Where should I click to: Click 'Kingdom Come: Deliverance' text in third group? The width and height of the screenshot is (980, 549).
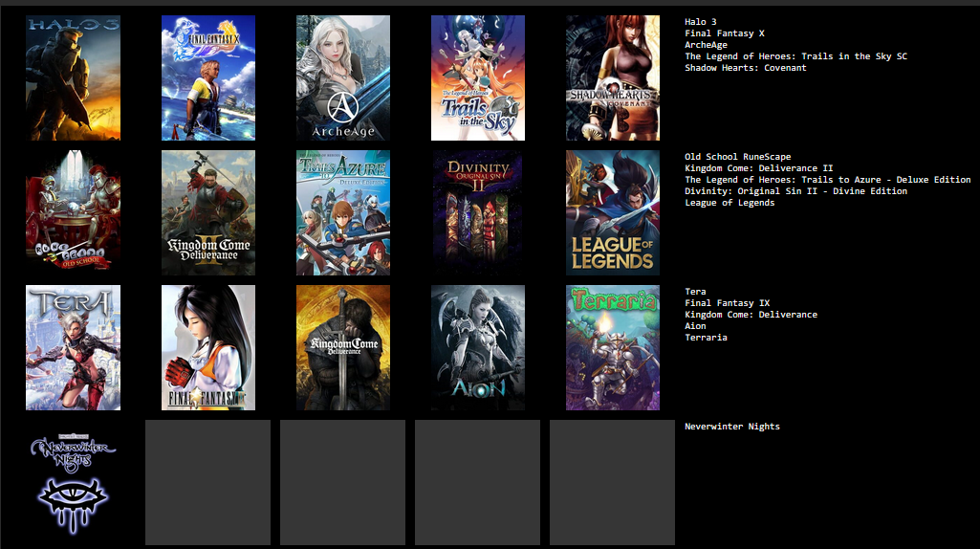click(x=751, y=315)
